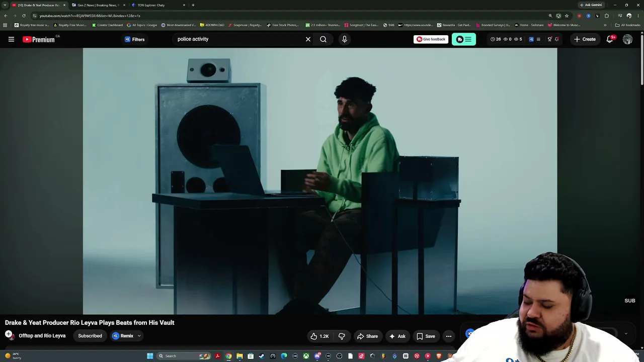Like the video with thumbs up
Image resolution: width=644 pixels, height=362 pixels.
click(319, 336)
